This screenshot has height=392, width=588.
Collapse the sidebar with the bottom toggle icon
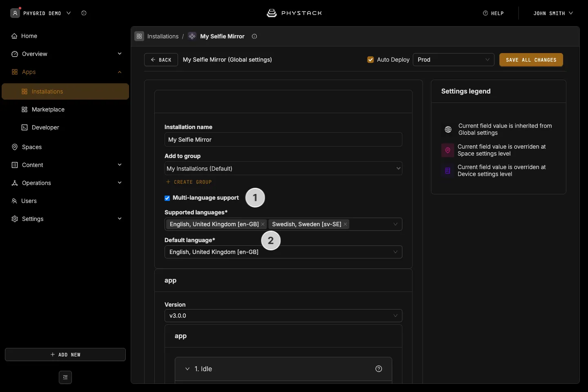point(65,377)
